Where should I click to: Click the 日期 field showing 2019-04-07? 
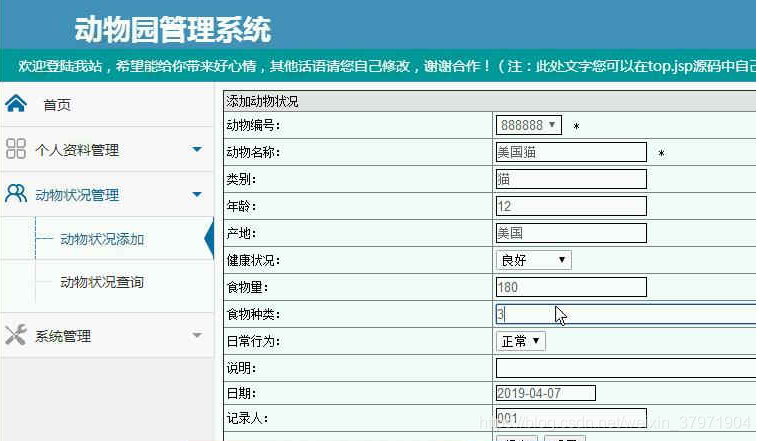coord(546,393)
